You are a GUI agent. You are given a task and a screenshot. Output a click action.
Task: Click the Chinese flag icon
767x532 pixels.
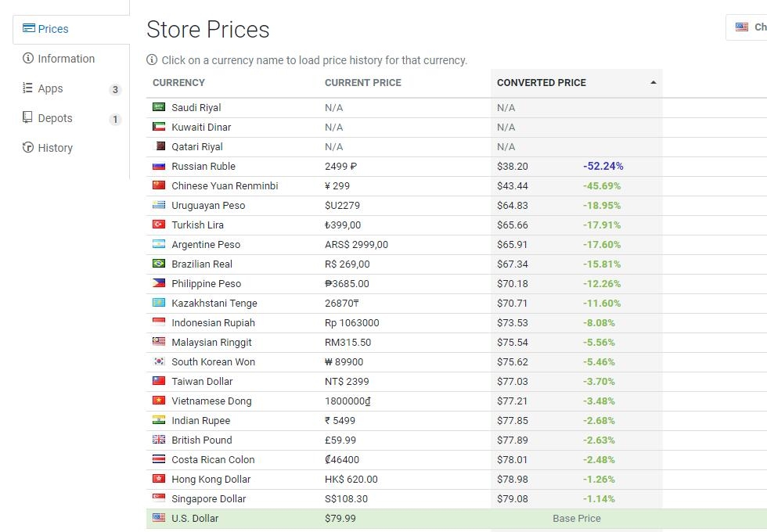pyautogui.click(x=158, y=185)
